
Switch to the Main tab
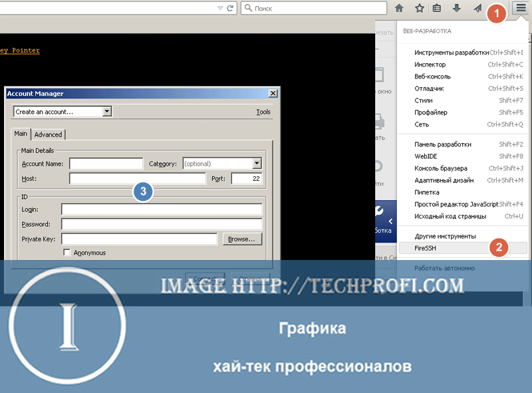click(21, 134)
